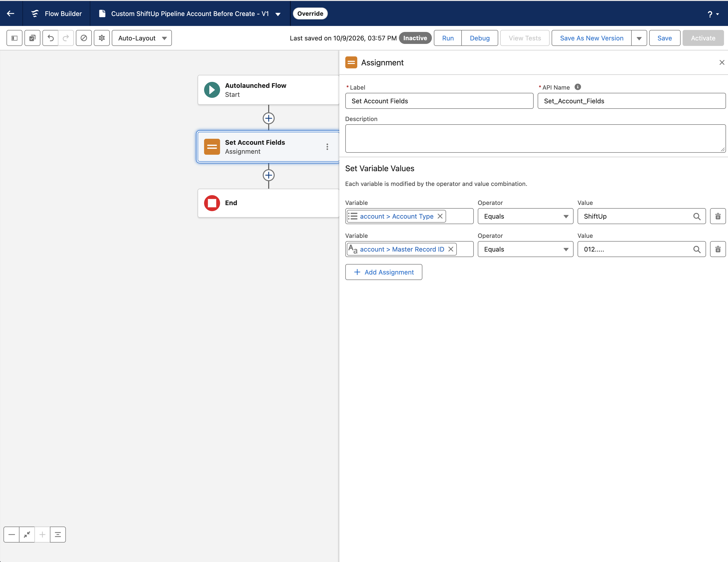This screenshot has height=562, width=728.
Task: Click the Flow Builder logo icon
Action: point(35,14)
